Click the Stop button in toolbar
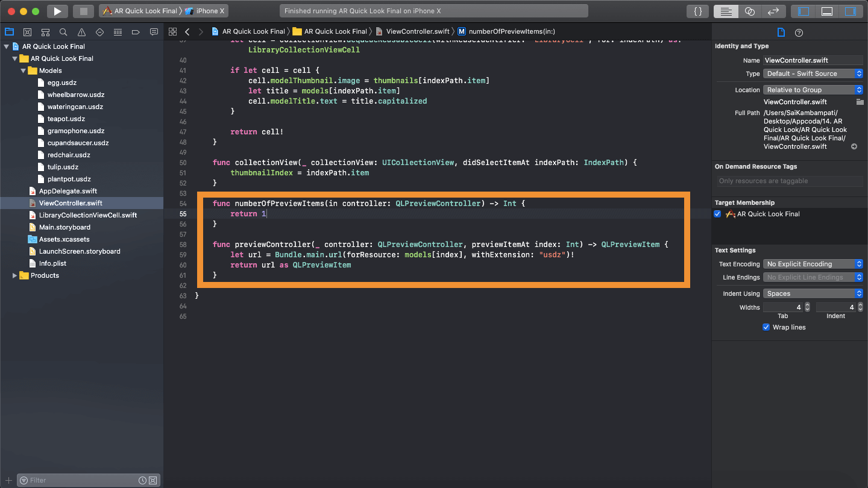 click(83, 11)
